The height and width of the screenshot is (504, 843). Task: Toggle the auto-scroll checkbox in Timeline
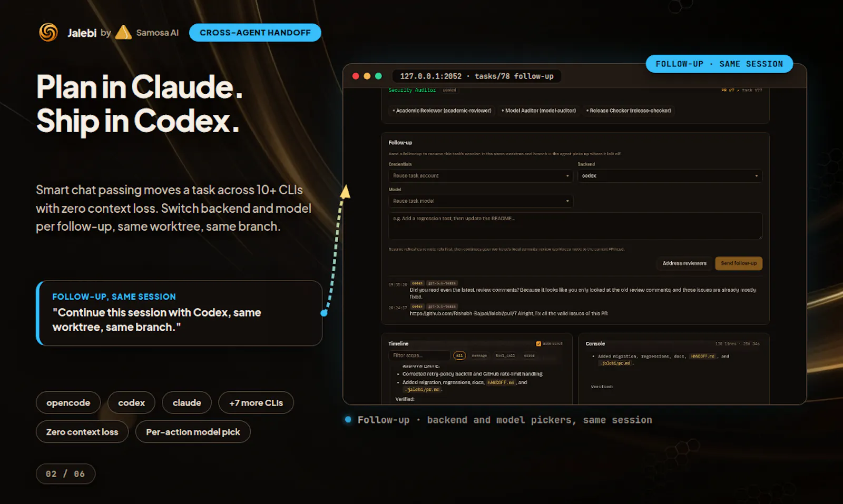(x=538, y=344)
